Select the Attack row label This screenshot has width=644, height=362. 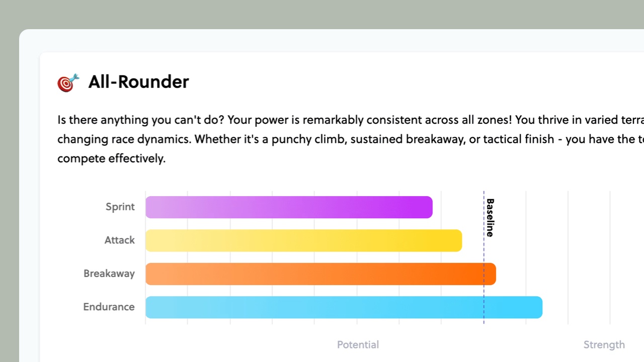click(120, 240)
